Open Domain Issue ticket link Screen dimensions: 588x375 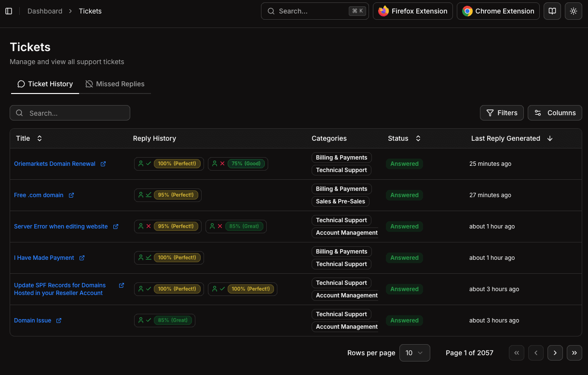coord(32,321)
